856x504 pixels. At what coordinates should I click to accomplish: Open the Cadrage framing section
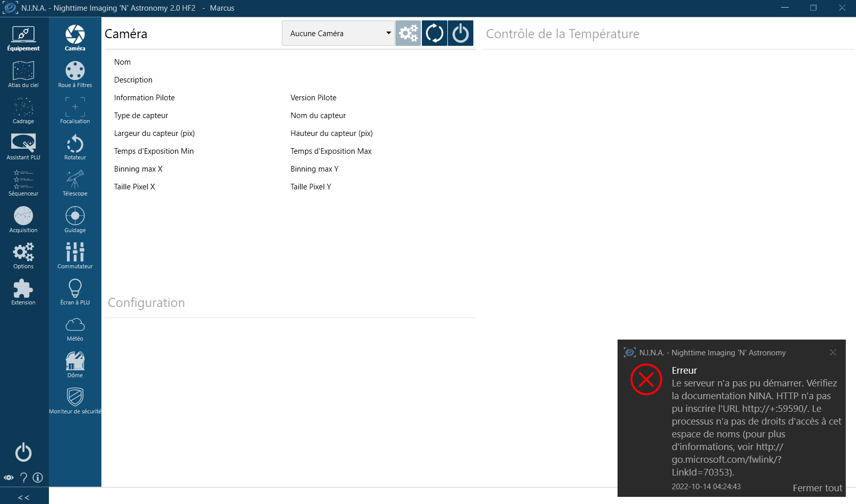(23, 110)
